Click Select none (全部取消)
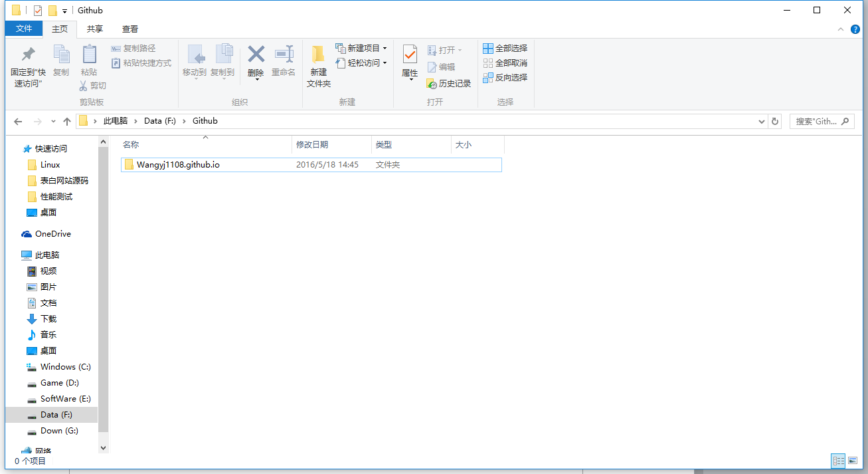 [x=505, y=63]
